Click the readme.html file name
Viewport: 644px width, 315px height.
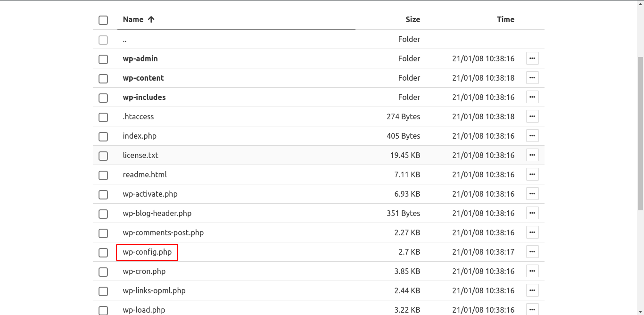coord(145,174)
